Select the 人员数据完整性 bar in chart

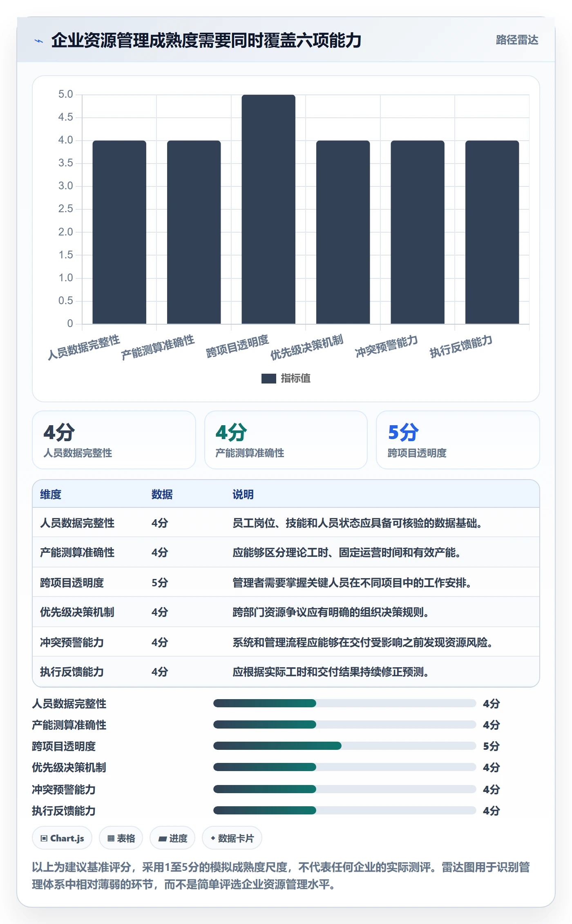pos(119,232)
